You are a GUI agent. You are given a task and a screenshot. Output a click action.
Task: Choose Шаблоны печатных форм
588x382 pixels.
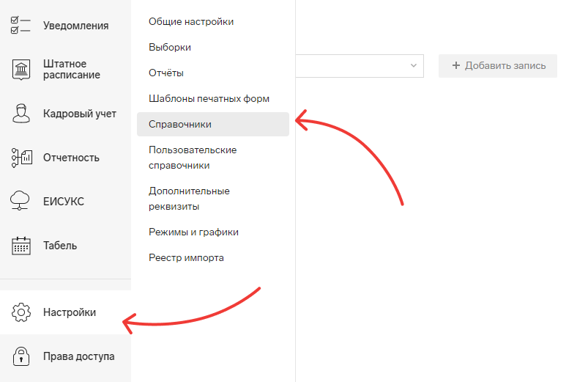coord(209,98)
